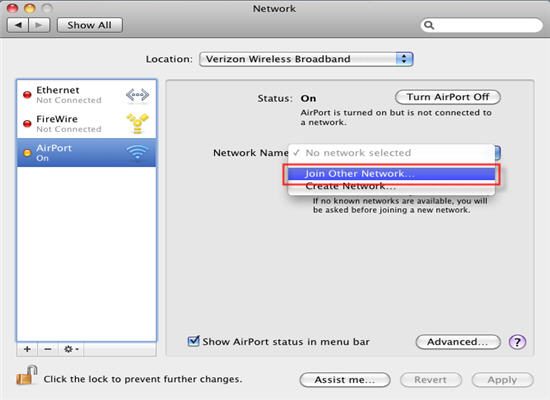Click the forward arrow navigation button

[x=39, y=25]
